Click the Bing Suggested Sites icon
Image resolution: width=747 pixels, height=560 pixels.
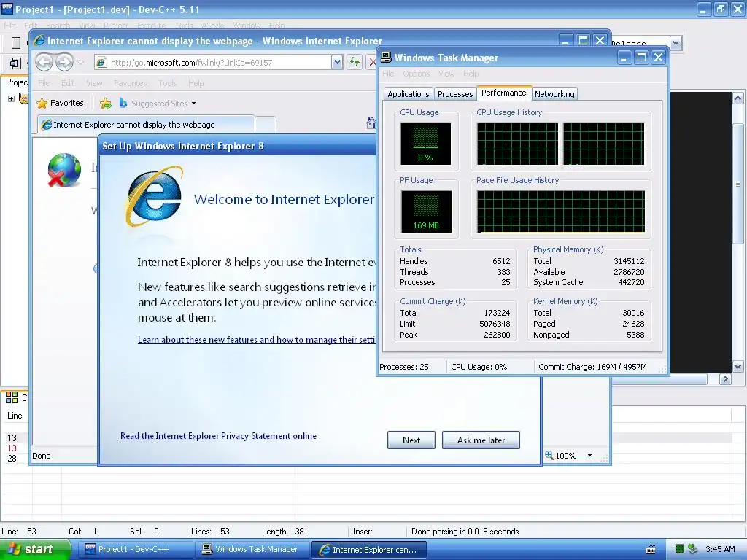pyautogui.click(x=123, y=103)
